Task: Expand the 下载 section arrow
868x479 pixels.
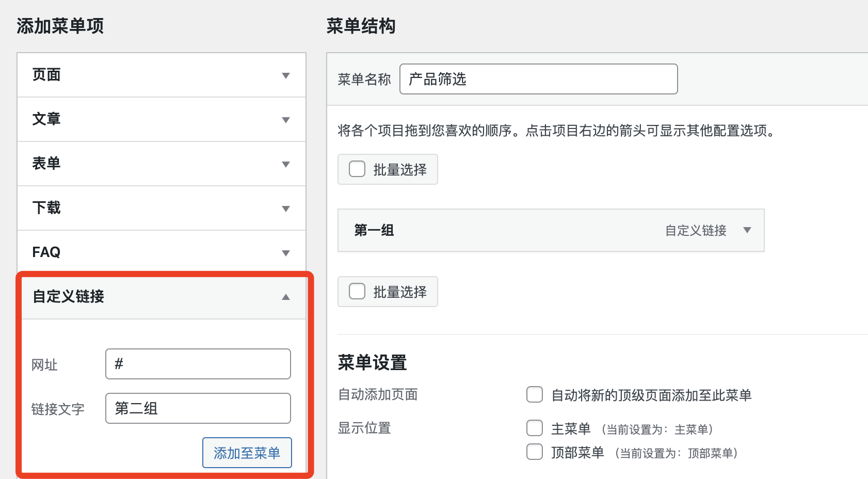Action: tap(286, 209)
